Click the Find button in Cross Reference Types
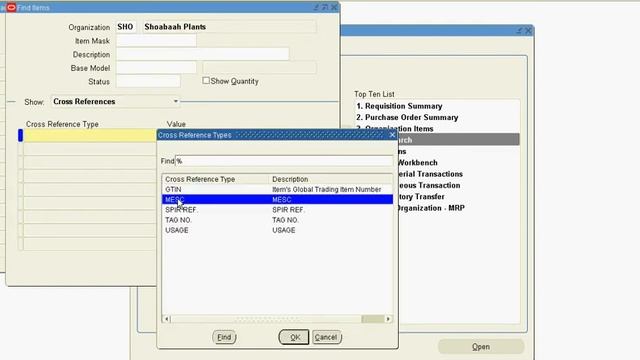 224,337
